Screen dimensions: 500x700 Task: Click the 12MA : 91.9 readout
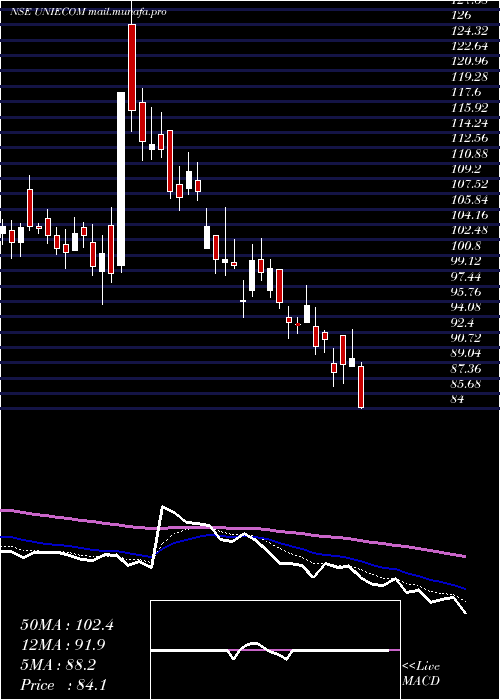coord(63,646)
